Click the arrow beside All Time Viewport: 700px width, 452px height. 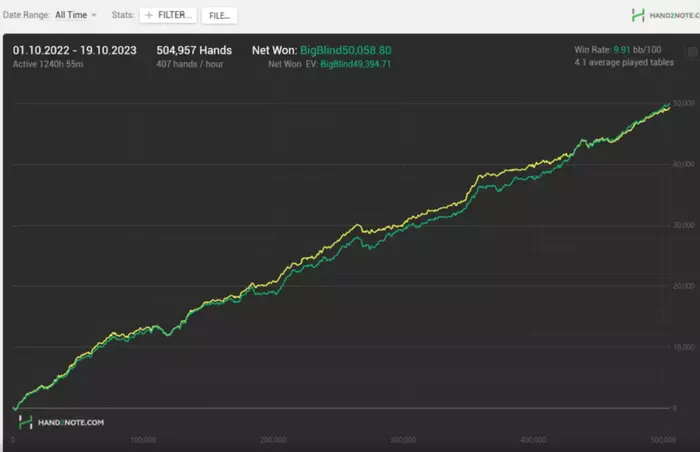pos(94,15)
